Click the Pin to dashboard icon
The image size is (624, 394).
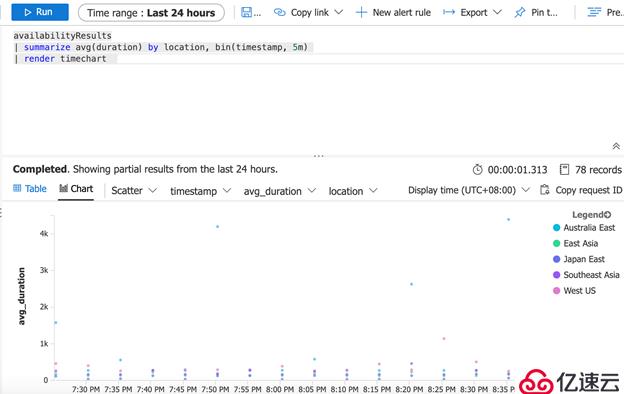click(x=519, y=13)
